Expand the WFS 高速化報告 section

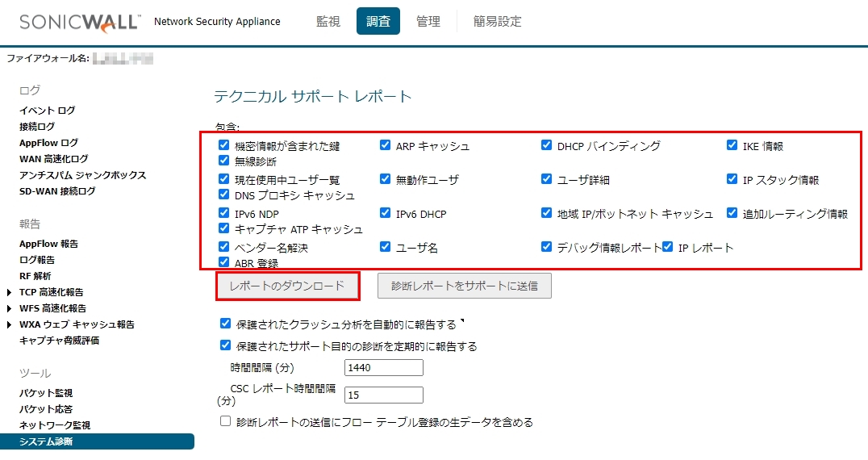click(10, 308)
